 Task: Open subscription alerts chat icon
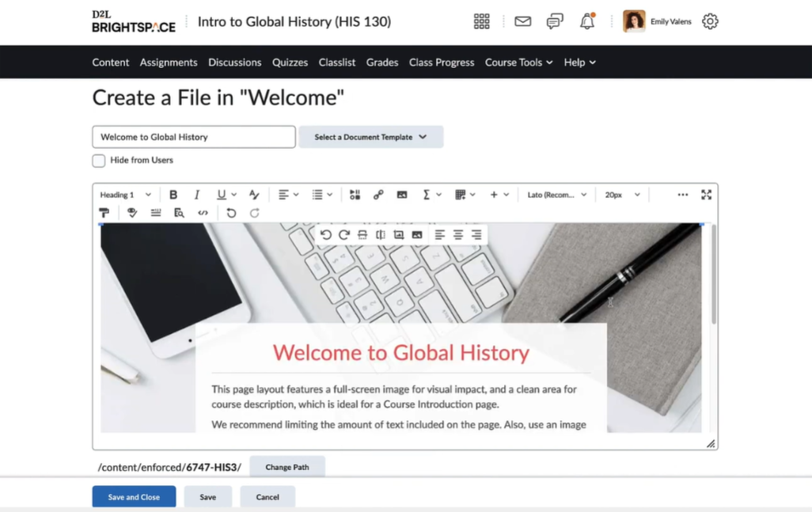tap(555, 21)
